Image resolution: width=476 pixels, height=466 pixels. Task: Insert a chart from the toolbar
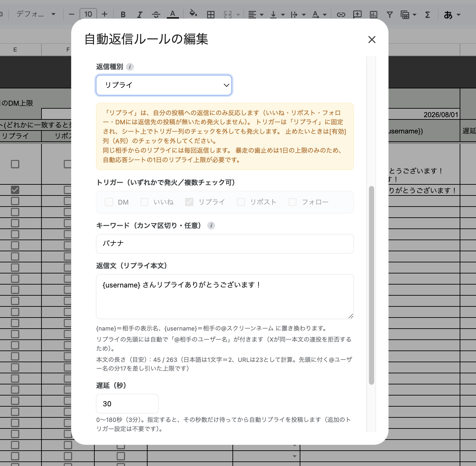tap(373, 14)
